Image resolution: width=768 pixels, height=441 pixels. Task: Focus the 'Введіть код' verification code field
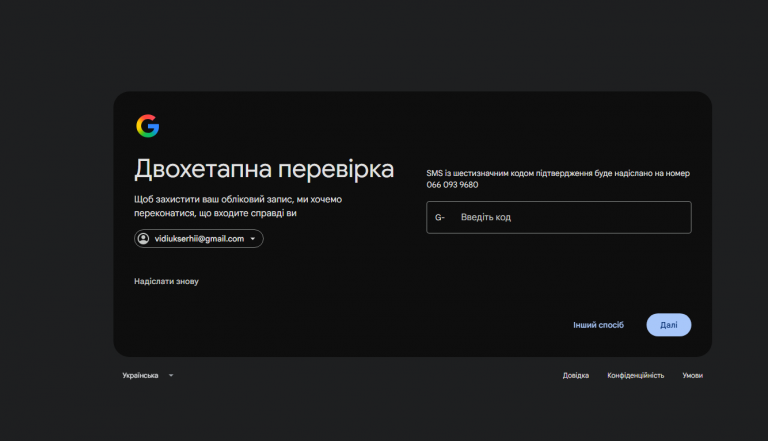559,217
